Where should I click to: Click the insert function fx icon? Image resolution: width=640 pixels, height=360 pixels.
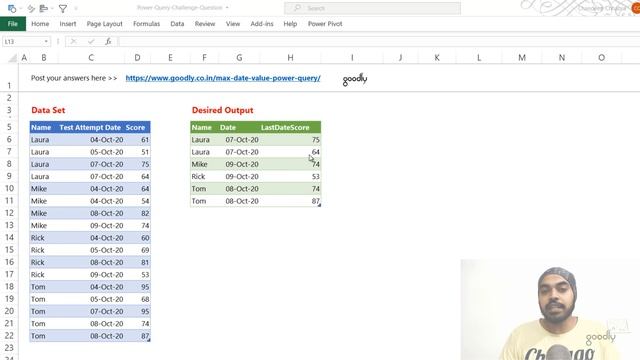[108, 41]
